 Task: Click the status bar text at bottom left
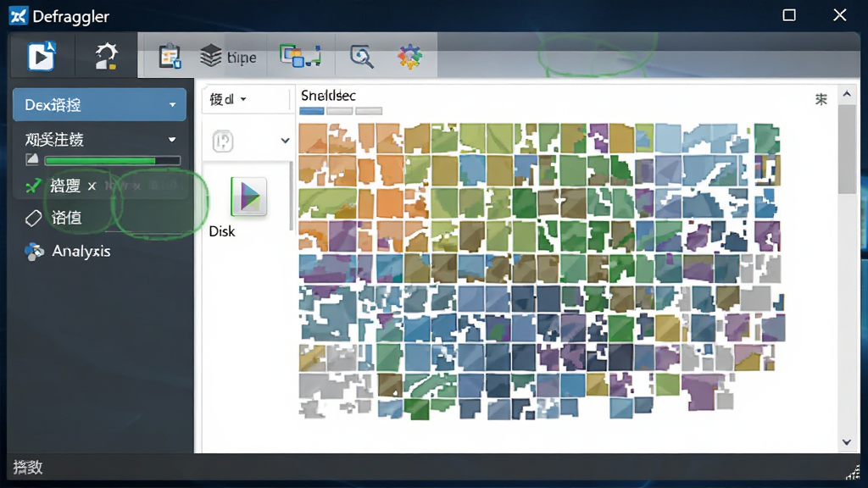[x=28, y=468]
